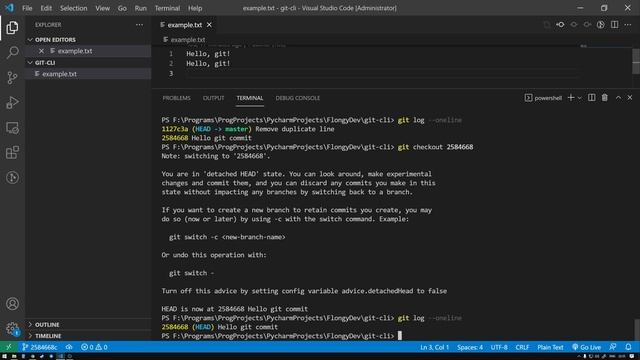The width and height of the screenshot is (640, 360).
Task: Open notifications bell icon
Action: [x=628, y=347]
